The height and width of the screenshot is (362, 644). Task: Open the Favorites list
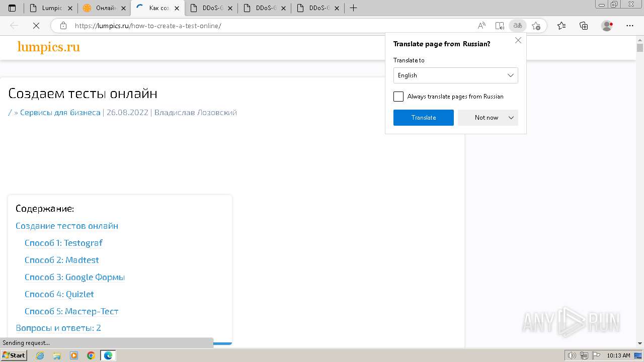coord(561,26)
